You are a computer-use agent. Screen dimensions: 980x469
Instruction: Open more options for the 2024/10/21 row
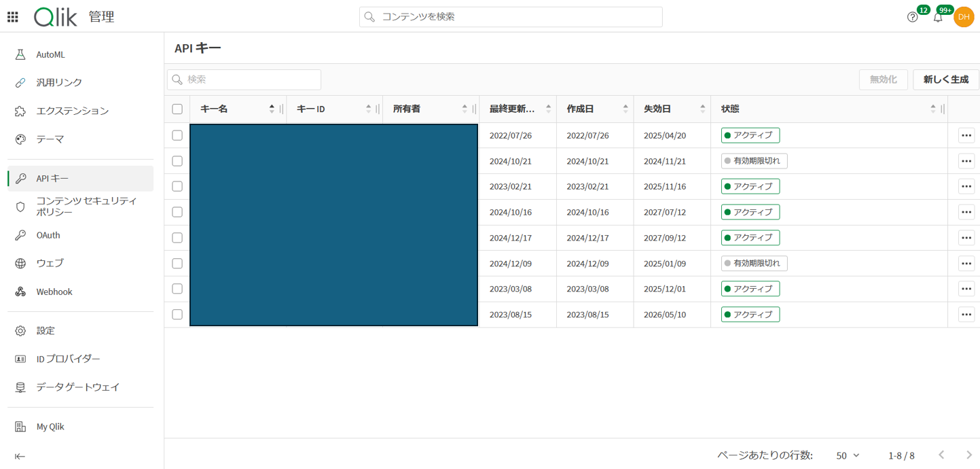pos(966,161)
